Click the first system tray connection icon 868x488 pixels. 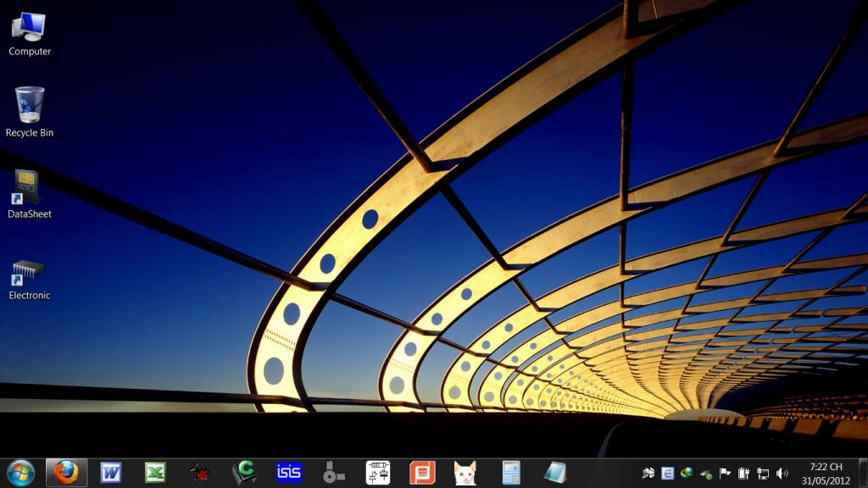tap(648, 473)
